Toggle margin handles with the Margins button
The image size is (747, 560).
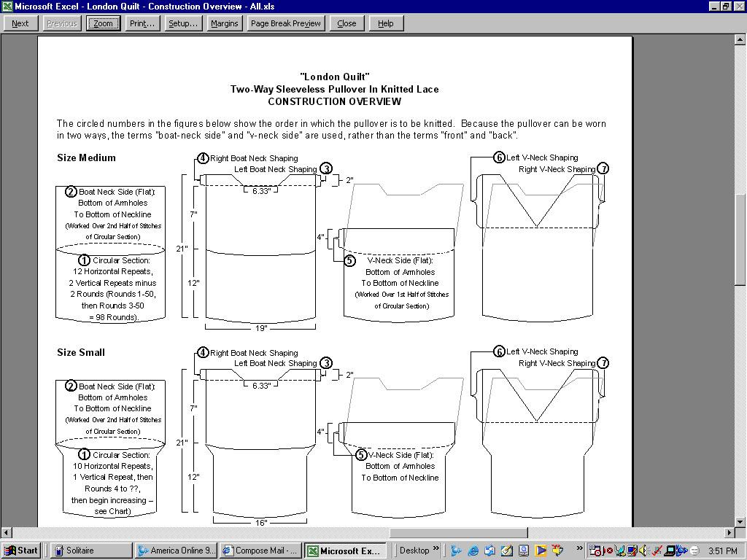point(224,23)
